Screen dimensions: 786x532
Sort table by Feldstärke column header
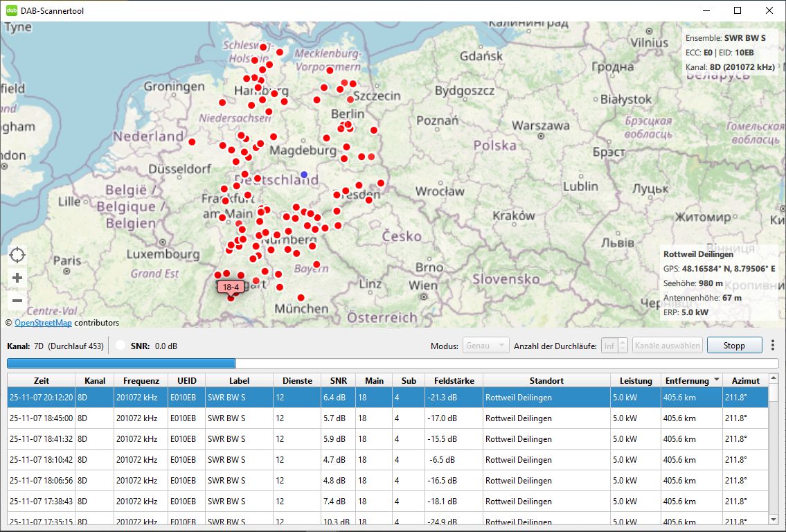453,380
